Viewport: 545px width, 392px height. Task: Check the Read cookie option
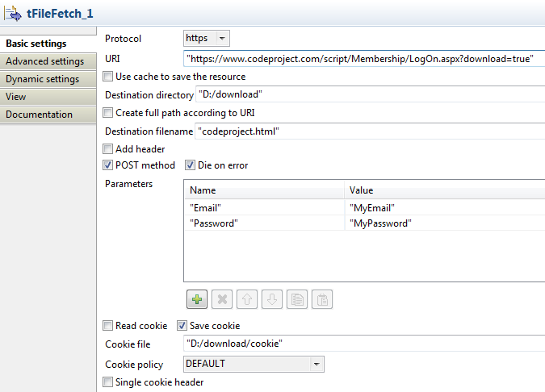pos(109,326)
